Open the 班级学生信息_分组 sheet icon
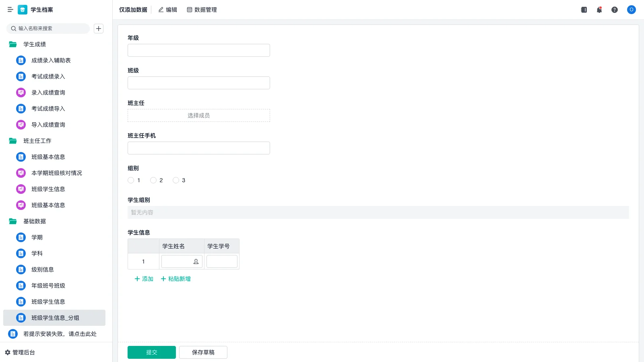This screenshot has height=362, width=644. pos(21,318)
